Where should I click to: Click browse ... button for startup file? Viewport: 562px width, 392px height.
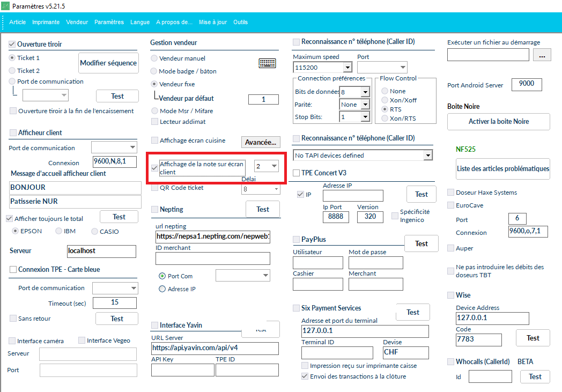click(542, 55)
